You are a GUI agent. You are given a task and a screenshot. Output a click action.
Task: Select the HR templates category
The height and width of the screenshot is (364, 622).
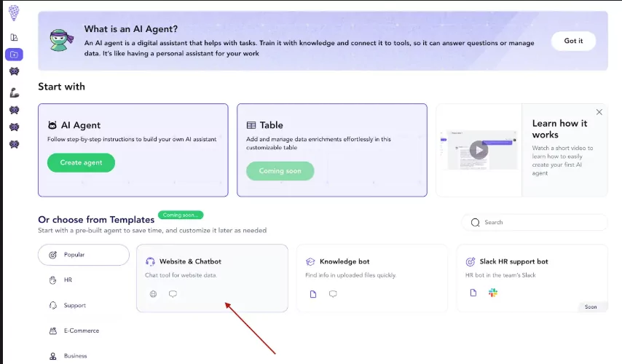point(68,280)
